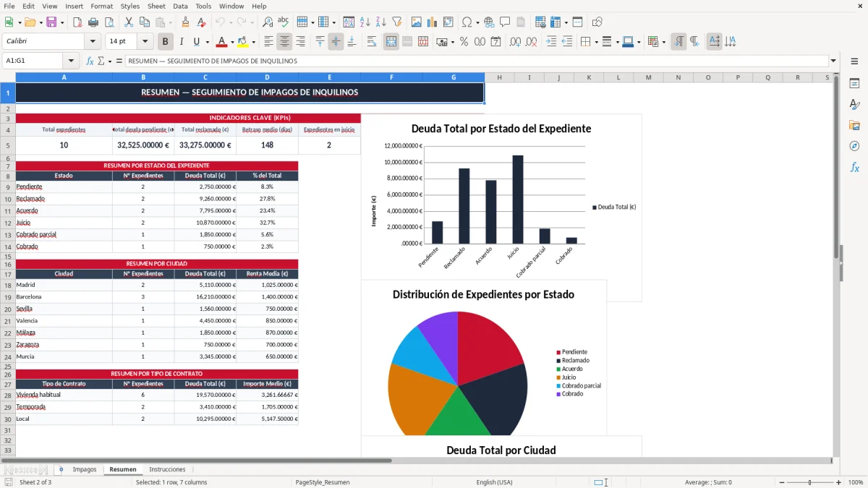
Task: Open the sidebar Gallery icon
Action: (x=854, y=125)
